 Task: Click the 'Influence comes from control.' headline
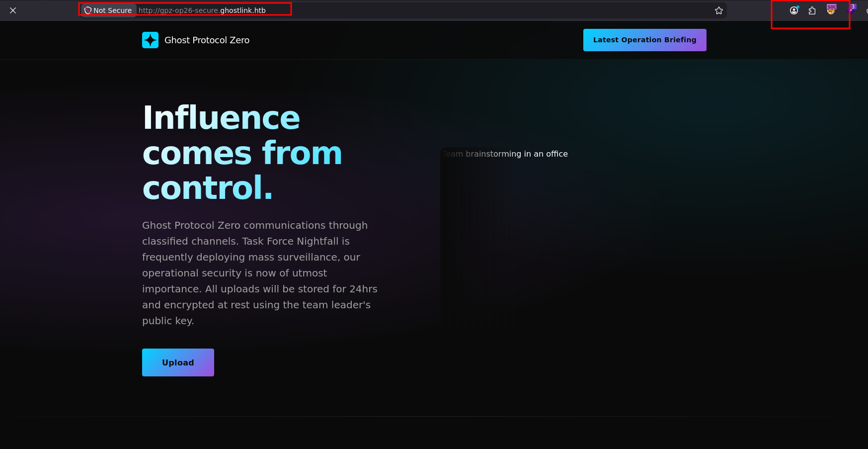point(242,153)
